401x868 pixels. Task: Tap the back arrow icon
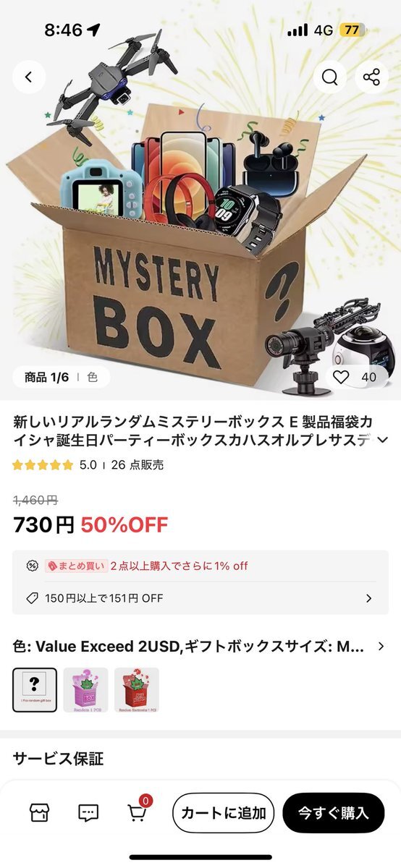point(29,77)
